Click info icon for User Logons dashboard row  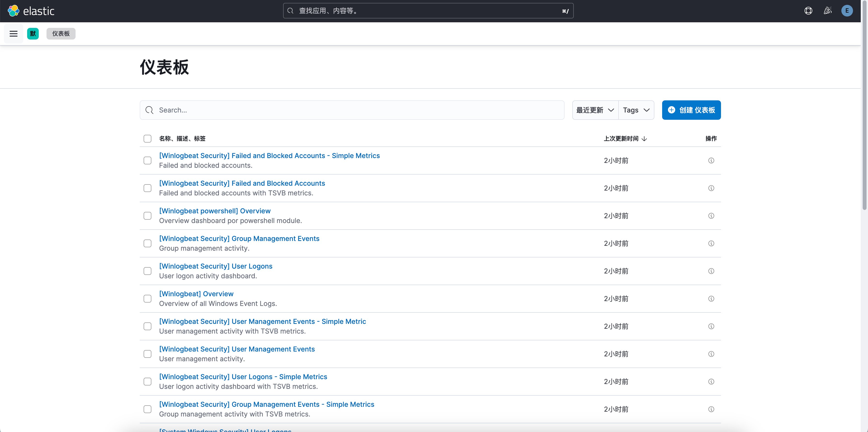pos(711,271)
